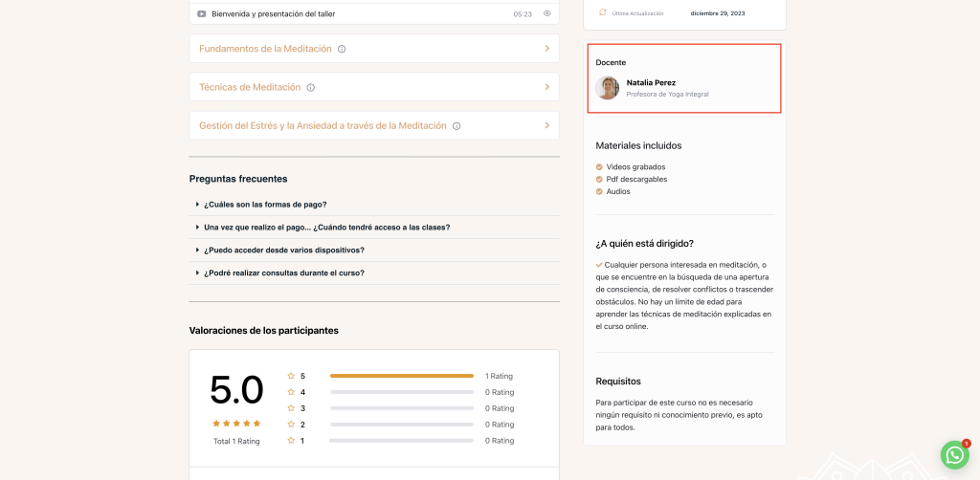Image resolution: width=980 pixels, height=480 pixels.
Task: Click the 5-star rating progress bar
Action: click(401, 376)
